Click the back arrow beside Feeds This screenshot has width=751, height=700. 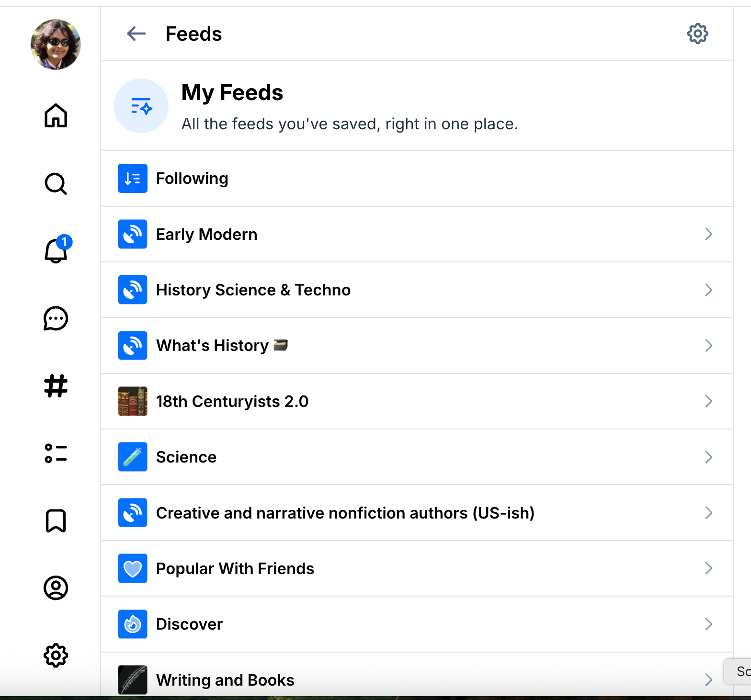pos(137,34)
